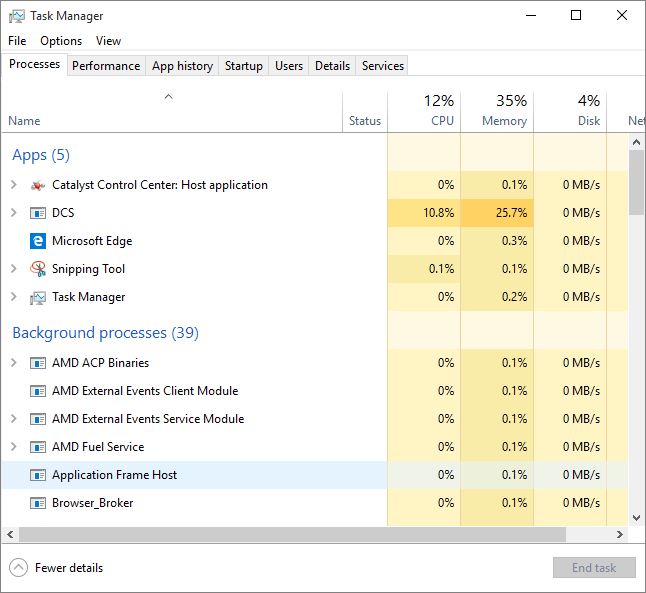
Task: Switch to the Performance tab
Action: click(x=106, y=66)
